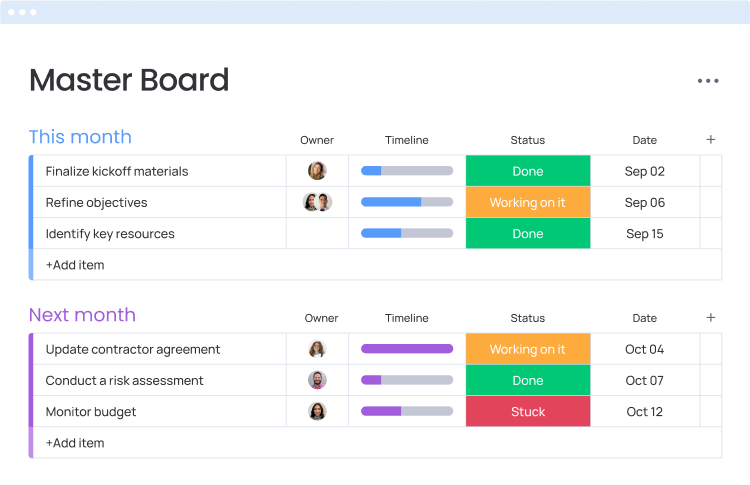The width and height of the screenshot is (750, 485).
Task: Open Stuck status dropdown for Monitor budget
Action: pos(527,411)
